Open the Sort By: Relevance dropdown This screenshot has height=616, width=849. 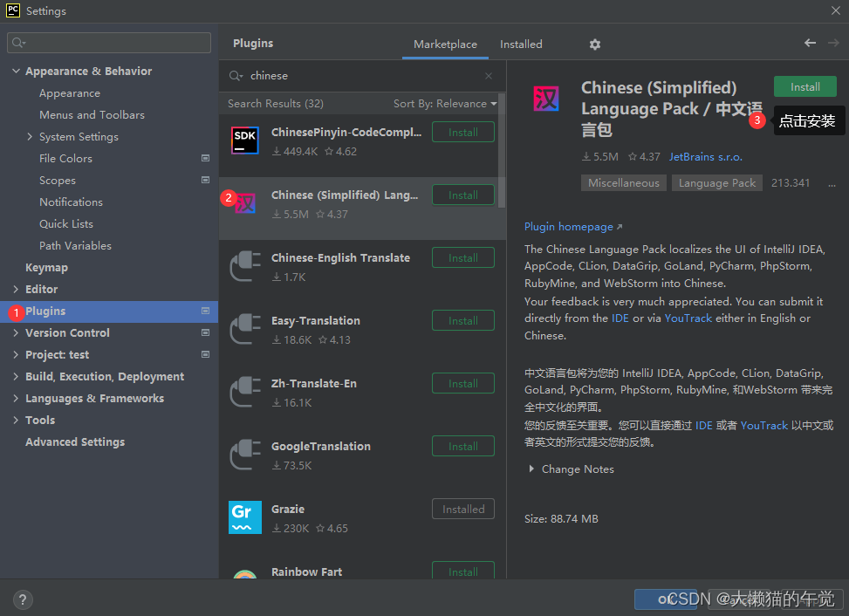click(444, 103)
